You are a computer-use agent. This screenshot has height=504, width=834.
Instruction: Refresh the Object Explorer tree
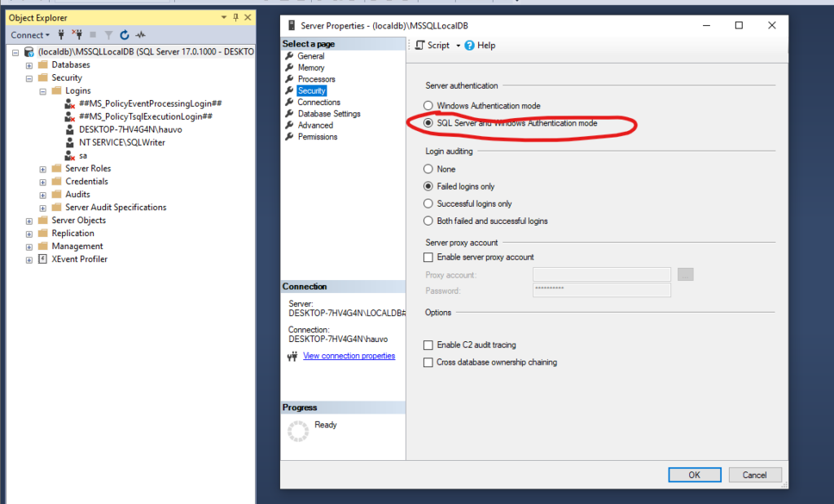pos(125,35)
